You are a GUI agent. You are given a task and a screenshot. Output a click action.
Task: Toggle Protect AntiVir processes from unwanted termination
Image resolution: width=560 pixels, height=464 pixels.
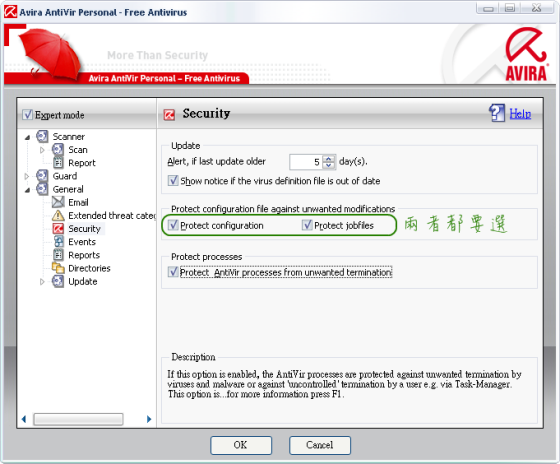pyautogui.click(x=173, y=272)
